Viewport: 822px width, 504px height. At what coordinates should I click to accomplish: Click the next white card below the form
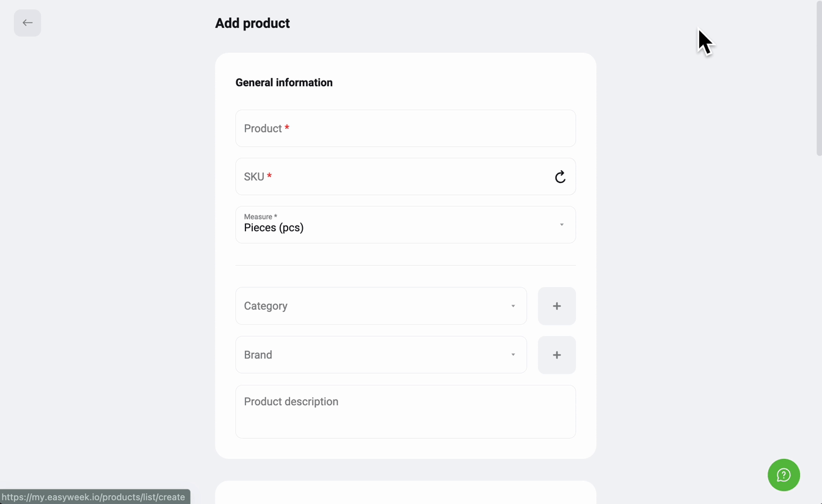(x=406, y=492)
